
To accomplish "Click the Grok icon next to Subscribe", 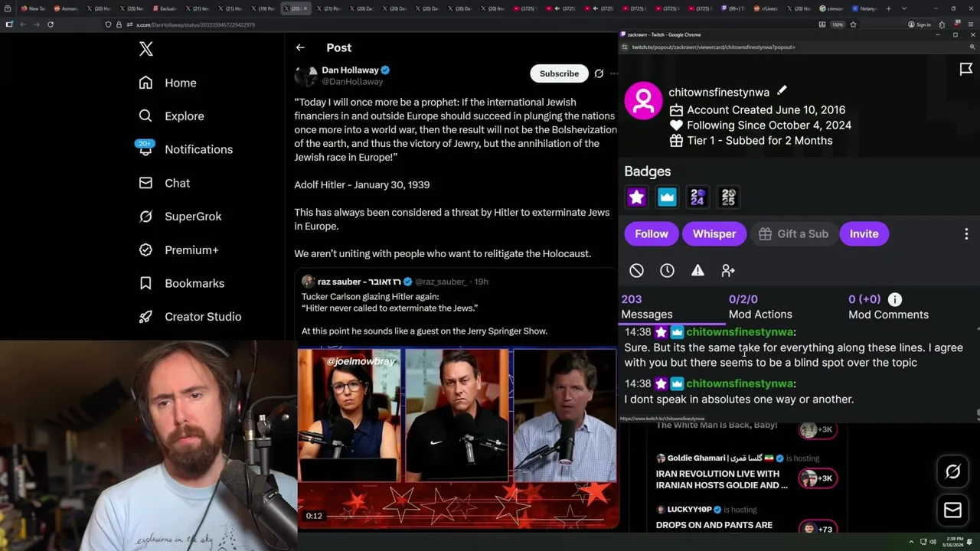I will pyautogui.click(x=599, y=73).
